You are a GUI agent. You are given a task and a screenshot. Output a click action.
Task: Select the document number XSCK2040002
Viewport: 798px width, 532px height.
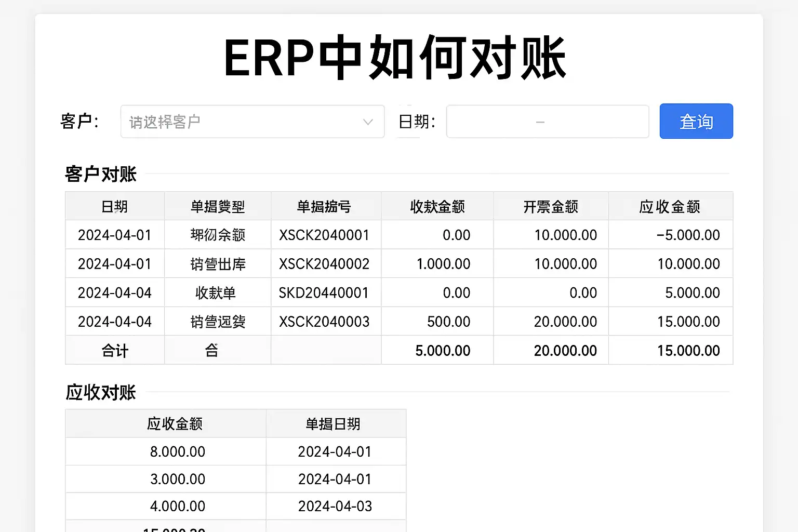click(x=324, y=264)
